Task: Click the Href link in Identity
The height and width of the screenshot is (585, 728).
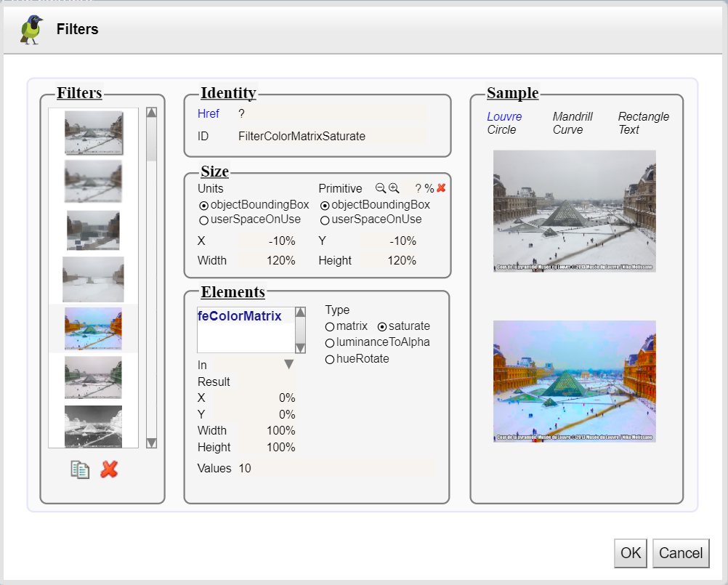Action: click(208, 114)
